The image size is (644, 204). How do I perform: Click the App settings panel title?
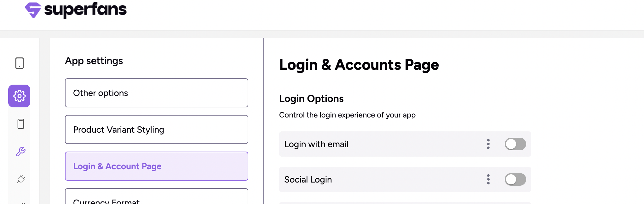94,61
